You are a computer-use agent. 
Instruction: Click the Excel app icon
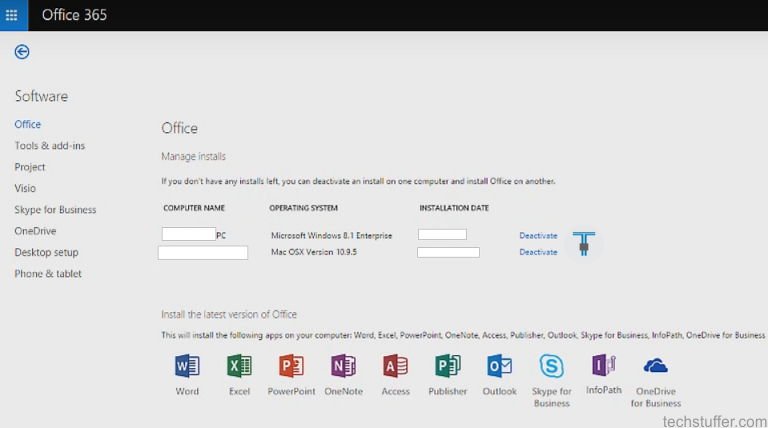click(239, 366)
